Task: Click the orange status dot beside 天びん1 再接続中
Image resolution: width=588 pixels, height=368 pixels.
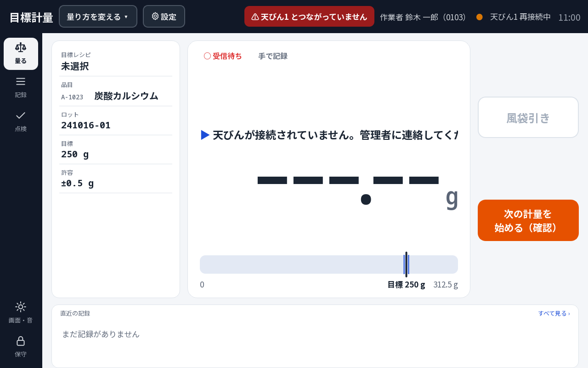Action: (x=480, y=17)
